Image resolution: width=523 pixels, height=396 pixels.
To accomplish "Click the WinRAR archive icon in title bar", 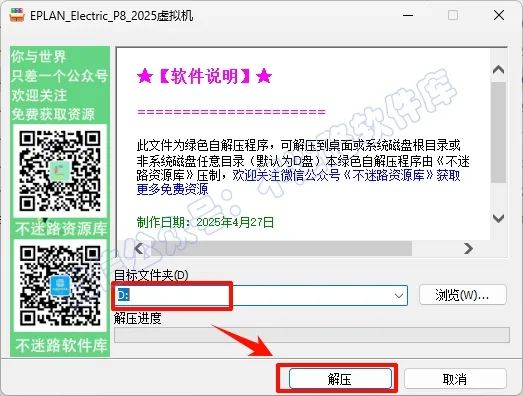I will [17, 15].
